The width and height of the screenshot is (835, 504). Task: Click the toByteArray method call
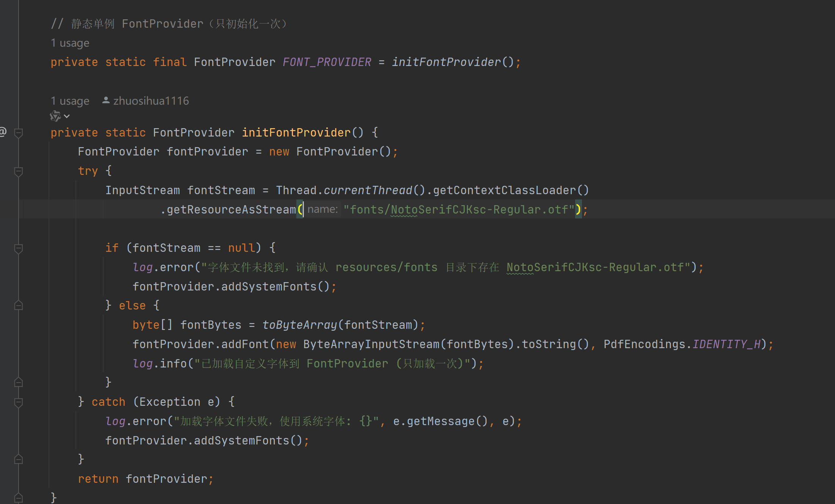(x=300, y=325)
